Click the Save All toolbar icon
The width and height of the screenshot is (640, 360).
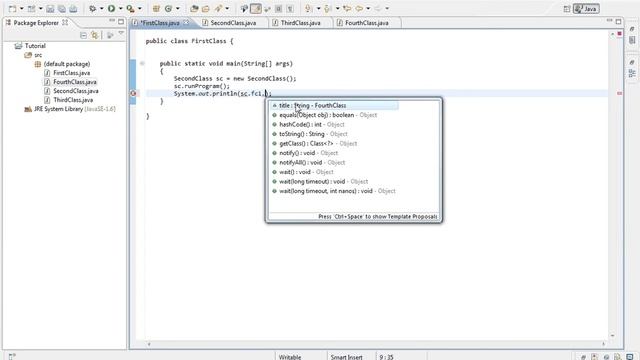point(62,9)
